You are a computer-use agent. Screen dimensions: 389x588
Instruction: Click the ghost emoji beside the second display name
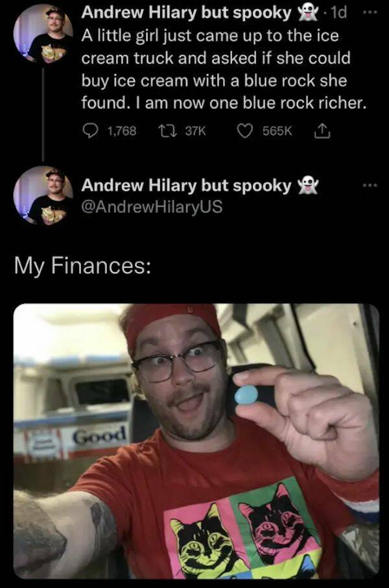(x=307, y=186)
